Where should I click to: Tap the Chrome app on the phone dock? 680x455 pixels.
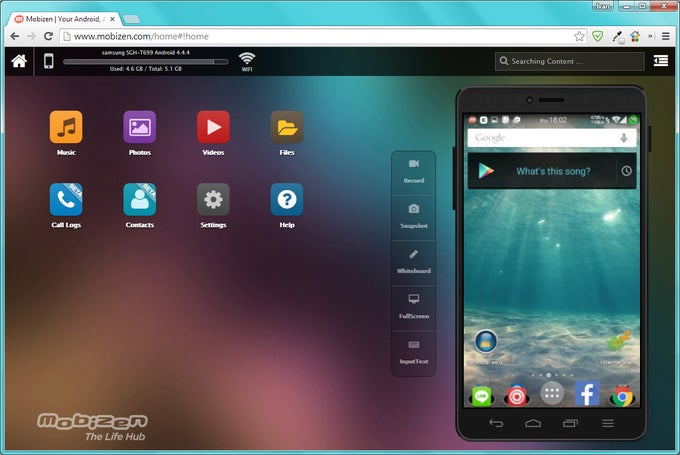pyautogui.click(x=622, y=396)
